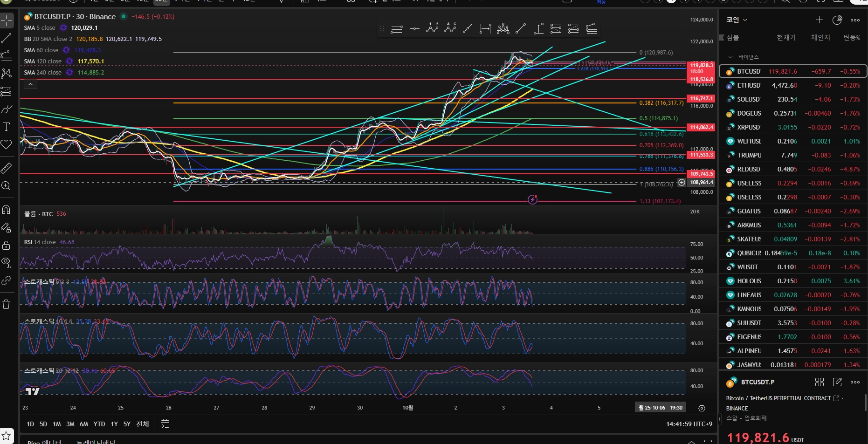Toggle magnet mode for drawings

pos(7,210)
